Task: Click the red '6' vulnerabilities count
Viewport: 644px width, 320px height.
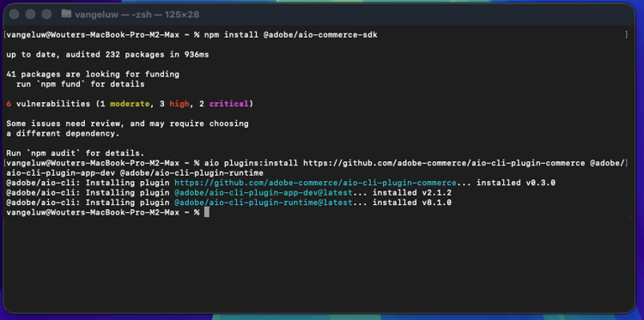Action: click(x=9, y=104)
